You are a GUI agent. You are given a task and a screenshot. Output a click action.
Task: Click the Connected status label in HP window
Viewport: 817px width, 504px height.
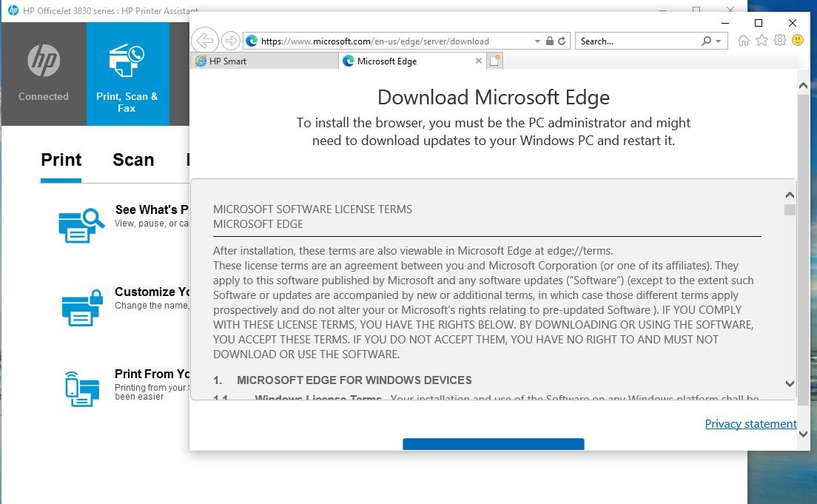tap(44, 96)
